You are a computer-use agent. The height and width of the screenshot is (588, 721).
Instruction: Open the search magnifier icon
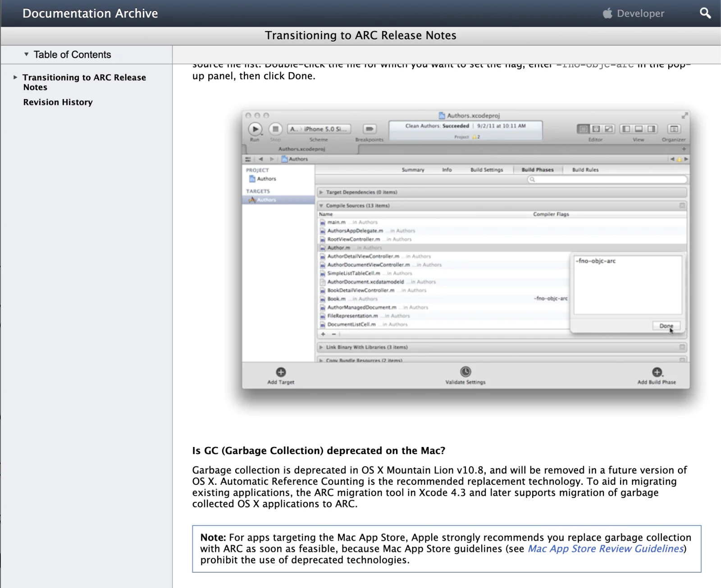coord(705,14)
